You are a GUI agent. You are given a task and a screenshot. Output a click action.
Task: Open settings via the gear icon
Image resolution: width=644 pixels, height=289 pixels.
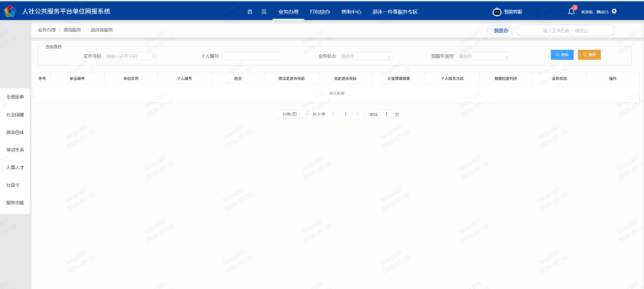[x=614, y=11]
